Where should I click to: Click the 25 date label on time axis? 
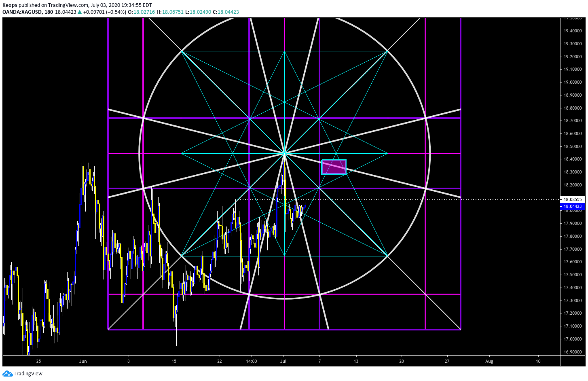tap(38, 361)
